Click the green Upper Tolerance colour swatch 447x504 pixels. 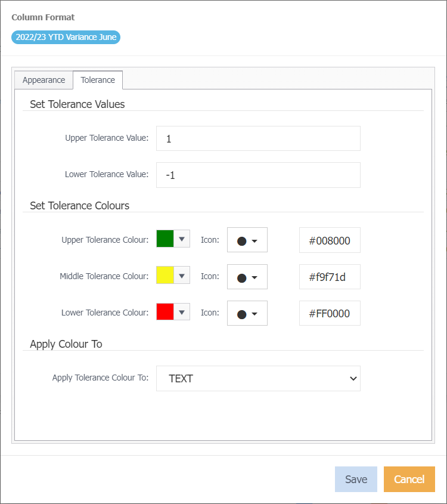point(165,239)
